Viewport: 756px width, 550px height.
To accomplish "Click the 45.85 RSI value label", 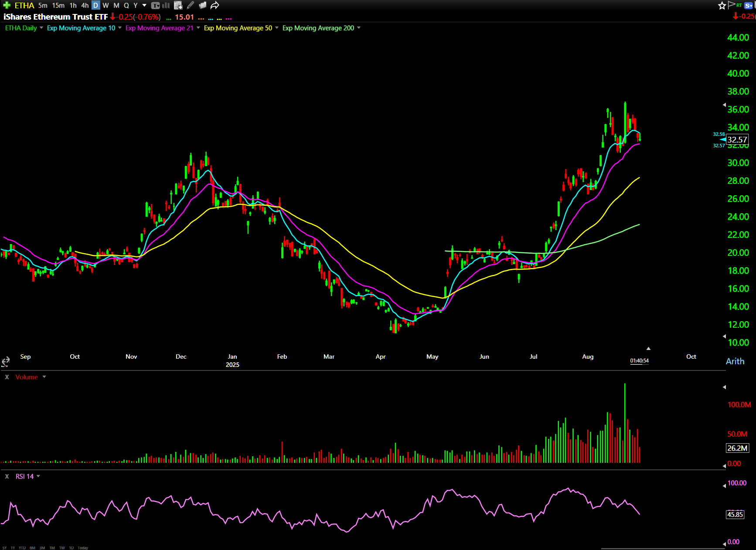I will [x=735, y=515].
